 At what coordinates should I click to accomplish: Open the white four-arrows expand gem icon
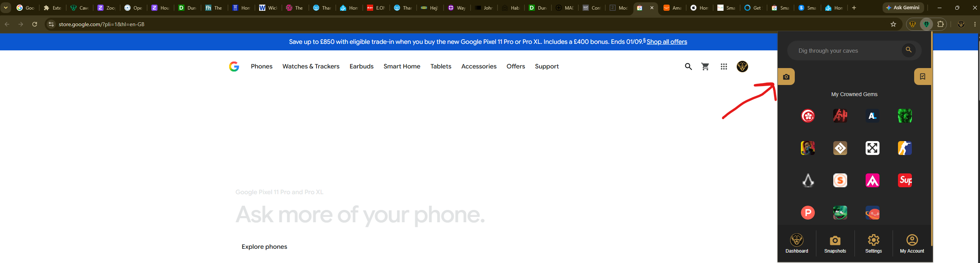pos(873,148)
